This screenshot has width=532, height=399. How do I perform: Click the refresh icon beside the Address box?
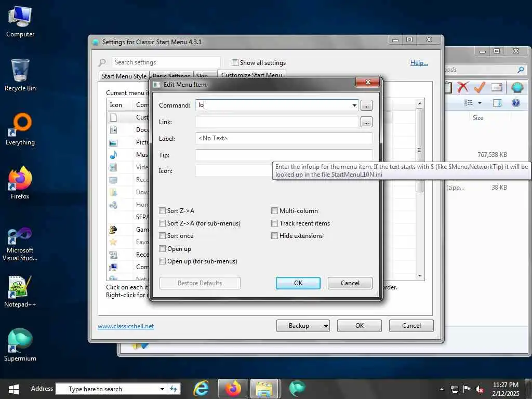click(x=174, y=389)
